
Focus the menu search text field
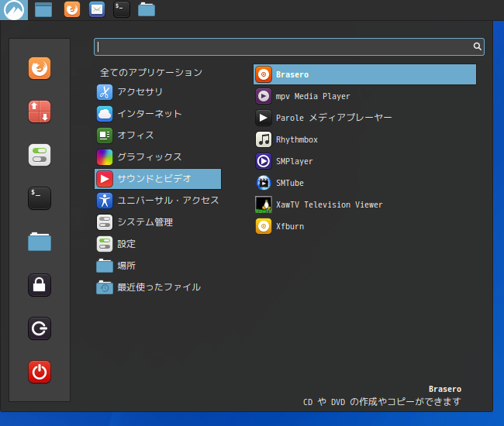289,47
